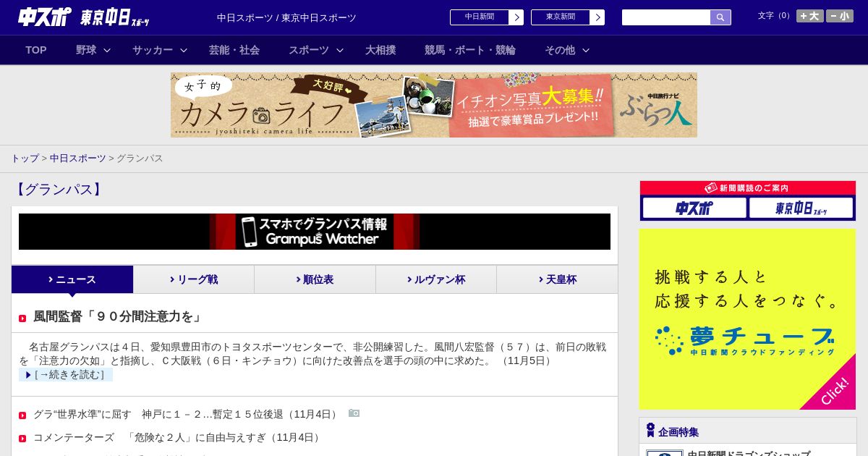Image resolution: width=868 pixels, height=456 pixels.
Task: Click the 新聞購読のご案内 header
Action: click(x=747, y=187)
